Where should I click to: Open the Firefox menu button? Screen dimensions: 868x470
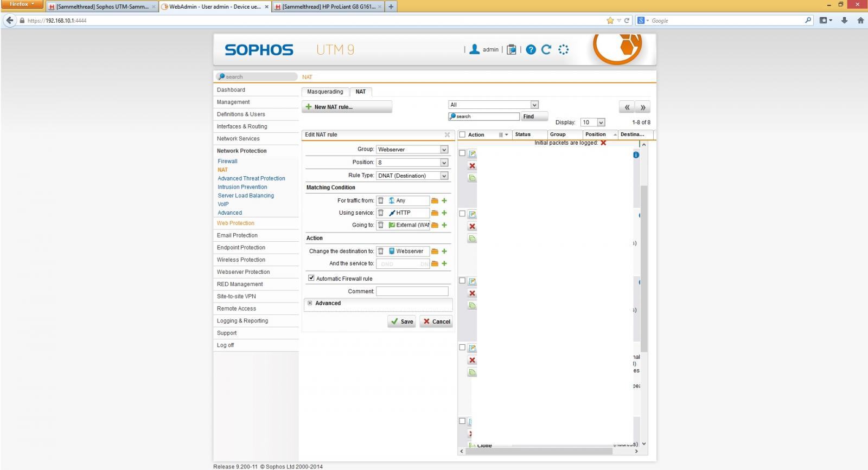tap(22, 4)
